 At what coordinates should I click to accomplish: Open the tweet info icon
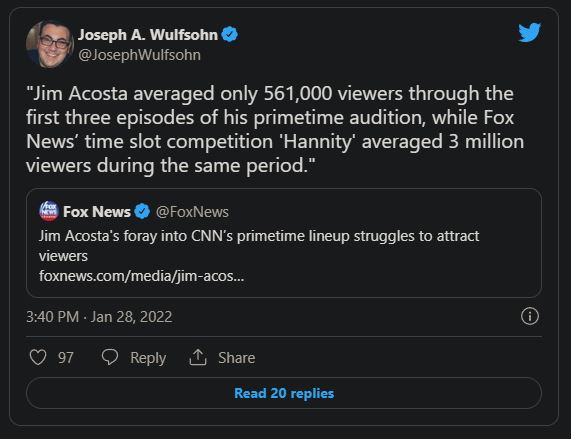(529, 316)
